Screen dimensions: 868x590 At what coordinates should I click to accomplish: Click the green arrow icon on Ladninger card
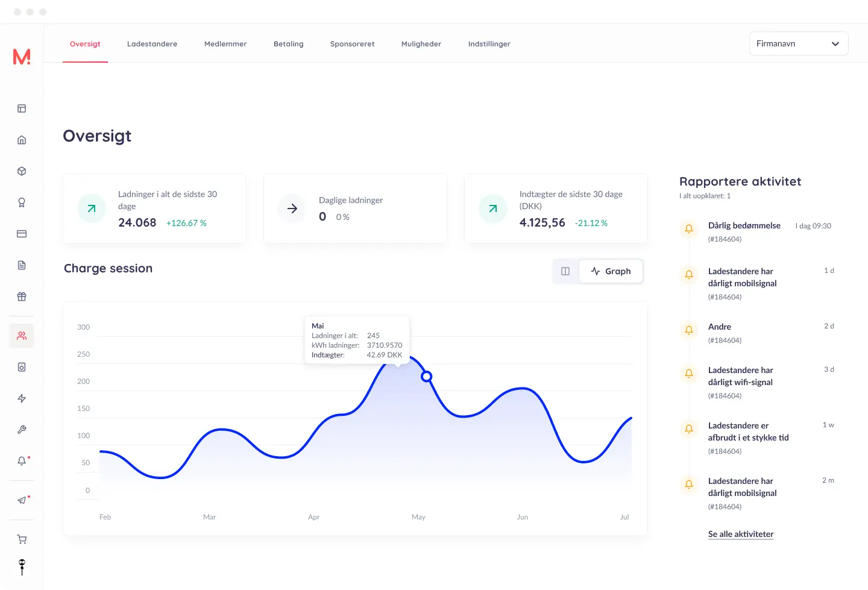click(x=92, y=209)
